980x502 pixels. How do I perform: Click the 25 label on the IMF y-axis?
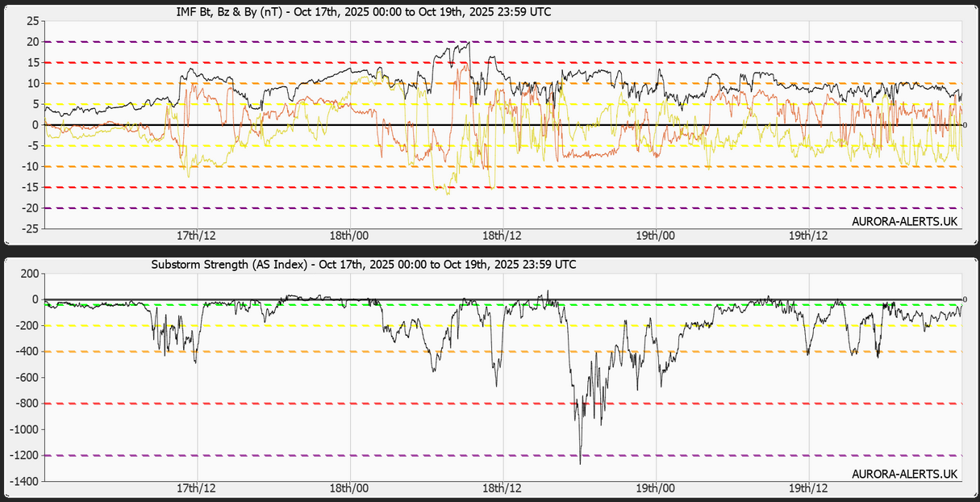(x=32, y=21)
